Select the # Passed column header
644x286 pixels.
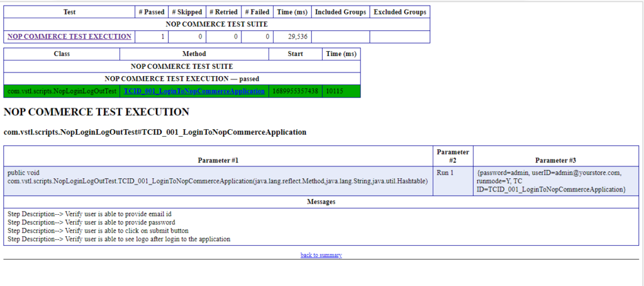pyautogui.click(x=152, y=12)
